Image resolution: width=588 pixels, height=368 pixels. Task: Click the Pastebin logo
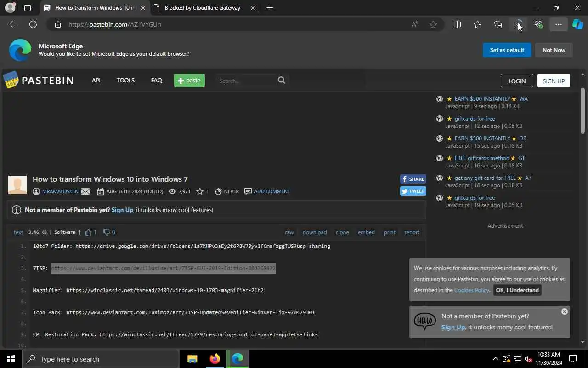pos(39,80)
